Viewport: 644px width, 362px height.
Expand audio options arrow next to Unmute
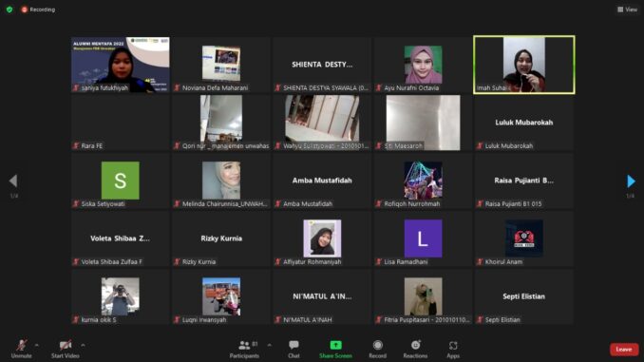pos(36,345)
